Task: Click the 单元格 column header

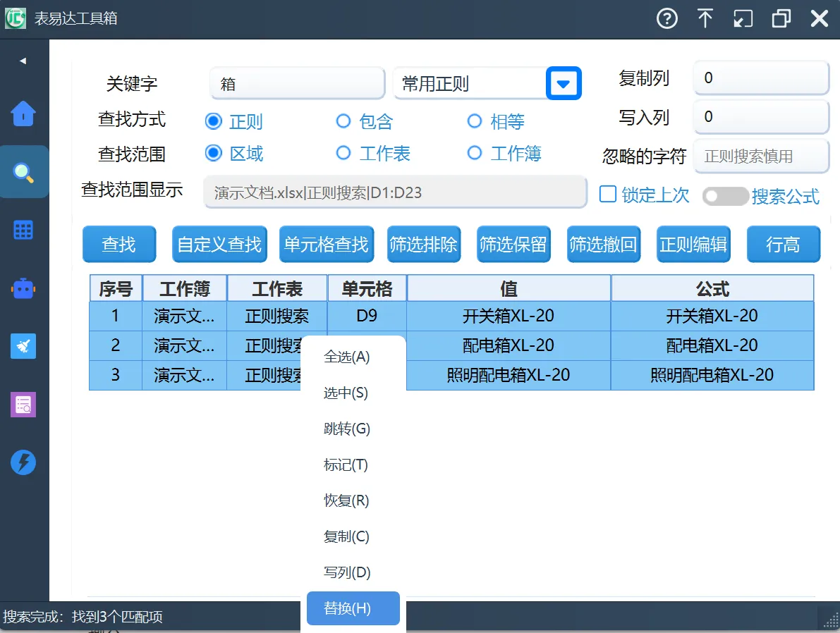Action: point(367,288)
